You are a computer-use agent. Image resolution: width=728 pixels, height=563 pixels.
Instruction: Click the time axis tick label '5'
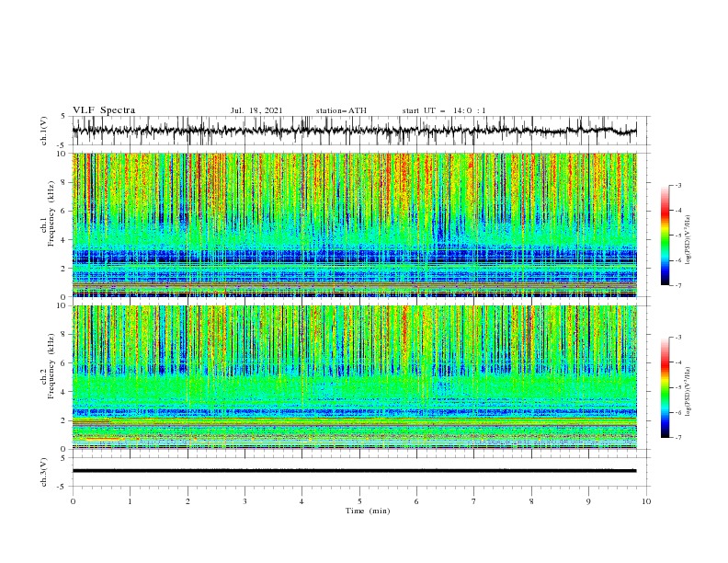point(359,501)
